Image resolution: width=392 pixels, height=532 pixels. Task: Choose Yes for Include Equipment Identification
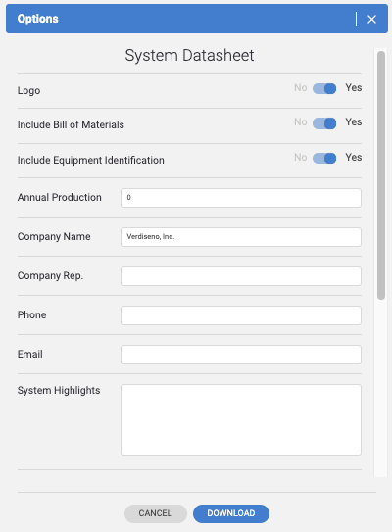(354, 157)
